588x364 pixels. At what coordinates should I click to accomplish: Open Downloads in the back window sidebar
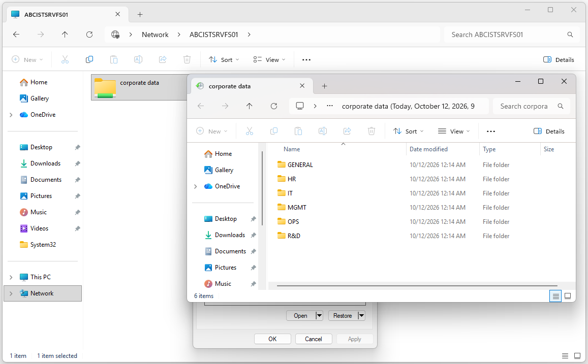pos(45,163)
